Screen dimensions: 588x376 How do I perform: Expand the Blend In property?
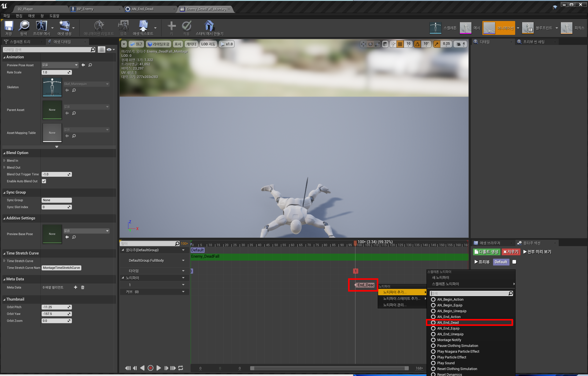pos(4,160)
